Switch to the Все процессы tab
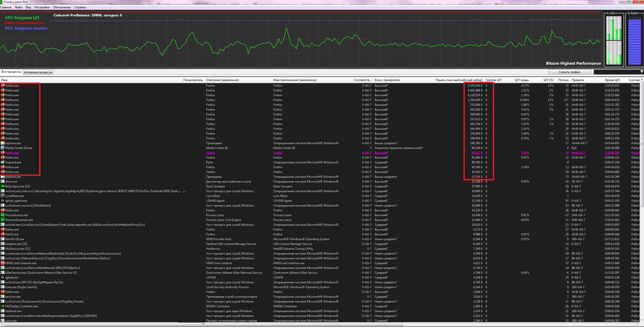644x327 pixels. point(11,72)
